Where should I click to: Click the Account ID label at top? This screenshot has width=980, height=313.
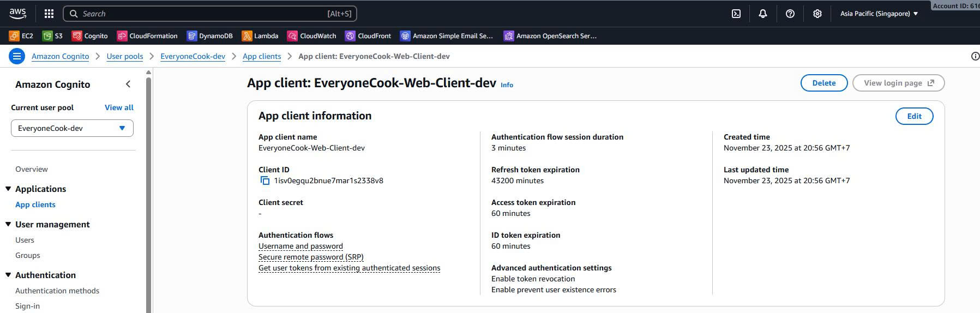click(956, 5)
